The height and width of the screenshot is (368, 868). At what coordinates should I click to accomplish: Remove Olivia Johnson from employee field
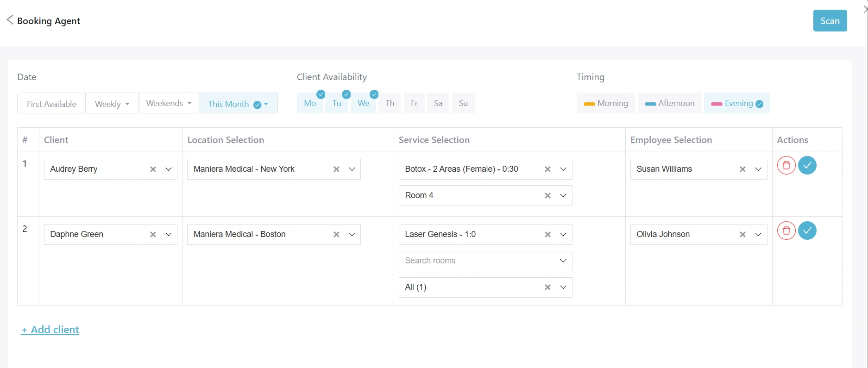742,235
